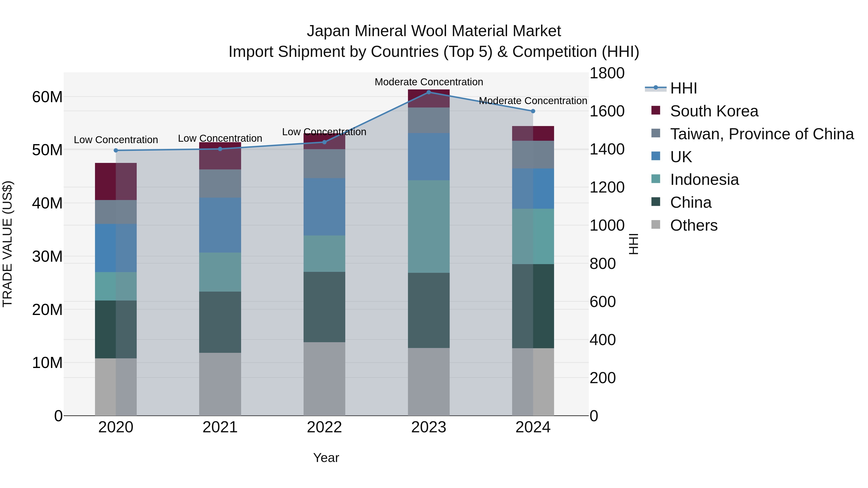The height and width of the screenshot is (488, 868).
Task: Toggle the China legend label
Action: (691, 202)
